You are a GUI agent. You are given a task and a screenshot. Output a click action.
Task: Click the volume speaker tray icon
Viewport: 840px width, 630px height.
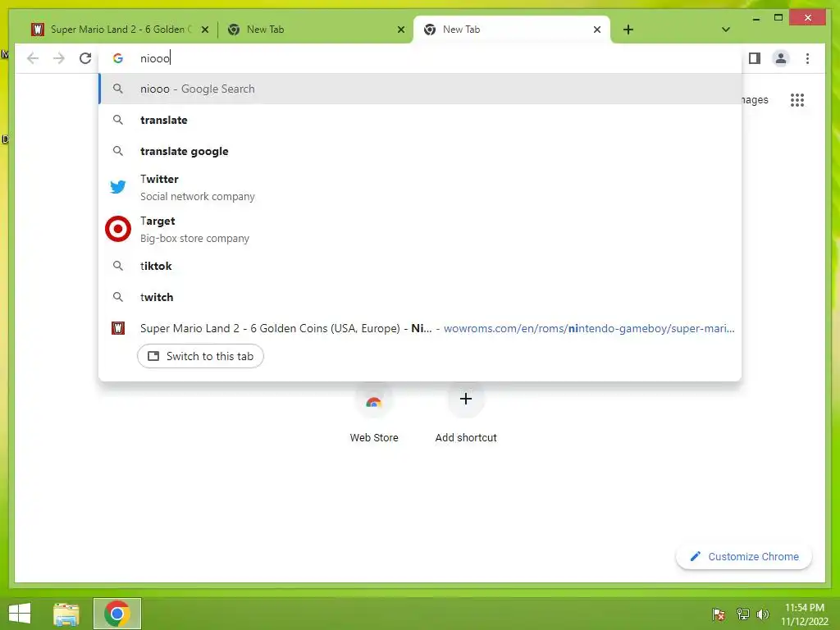click(x=763, y=614)
